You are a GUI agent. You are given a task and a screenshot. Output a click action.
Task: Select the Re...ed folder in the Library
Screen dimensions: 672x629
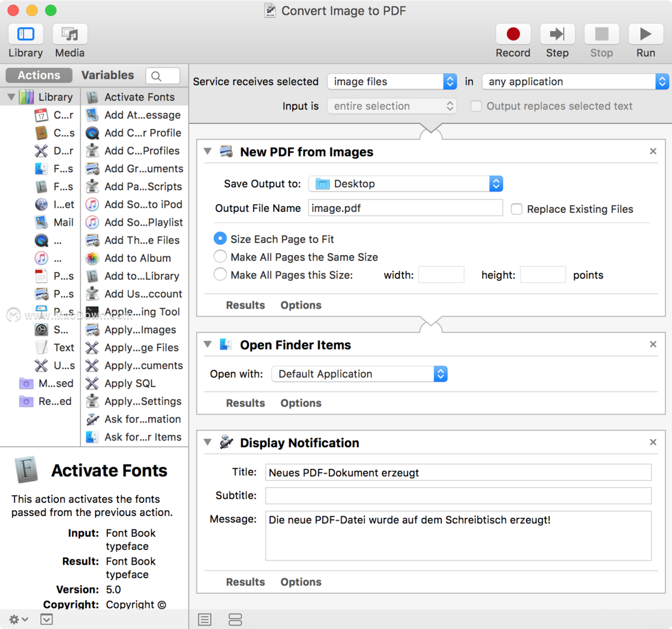(x=46, y=402)
